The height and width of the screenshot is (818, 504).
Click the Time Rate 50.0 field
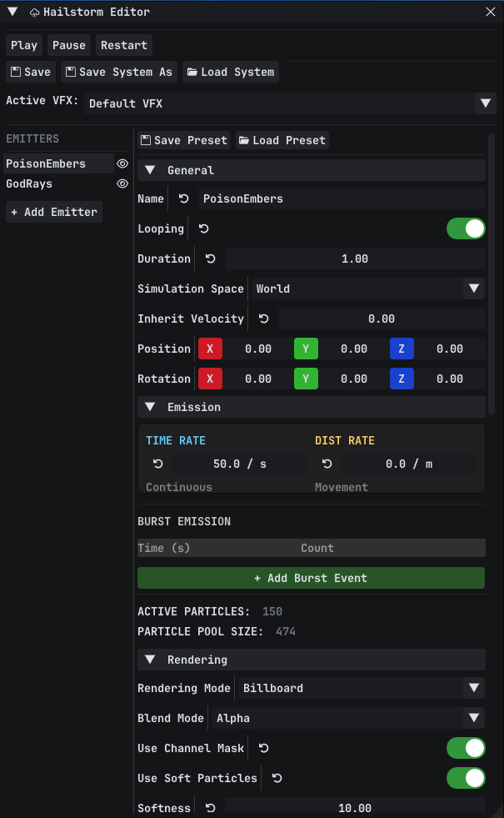pyautogui.click(x=240, y=464)
